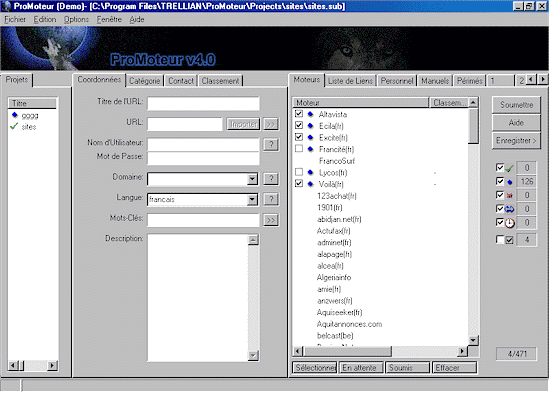Image resolution: width=550 pixels, height=393 pixels.
Task: Click the question mark help button beside Domaine
Action: pos(271,179)
